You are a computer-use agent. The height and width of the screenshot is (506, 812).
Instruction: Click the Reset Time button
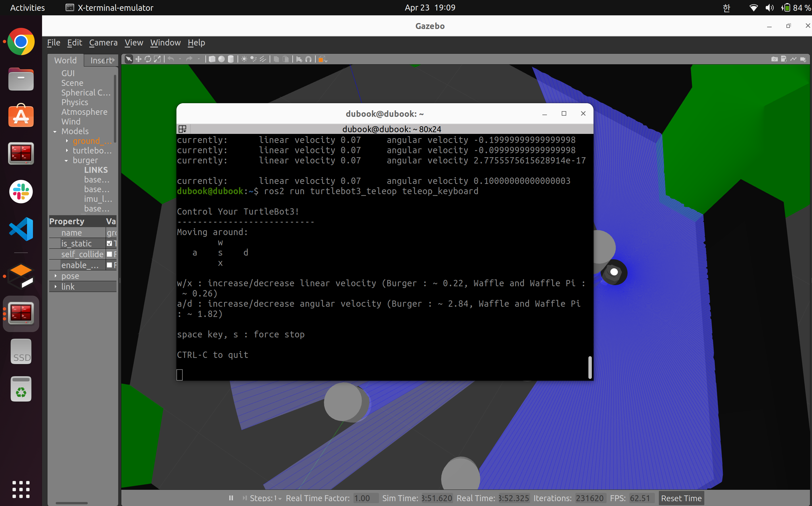[x=681, y=498]
